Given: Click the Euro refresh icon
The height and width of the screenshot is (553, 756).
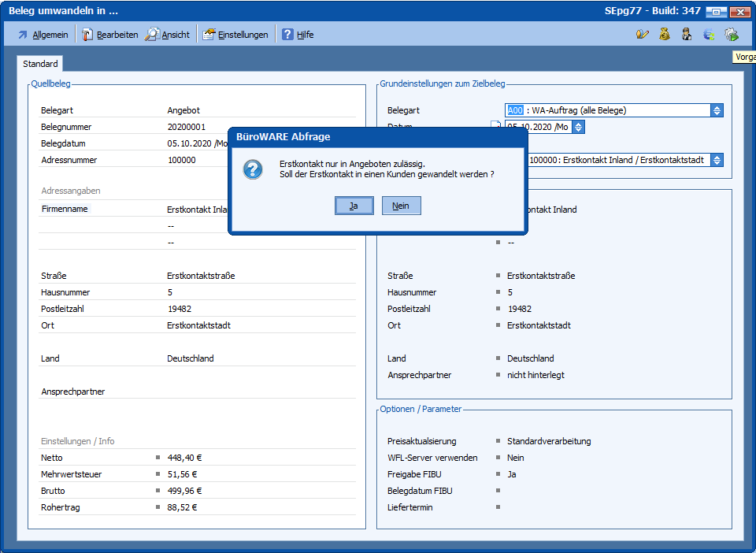Looking at the screenshot, I should click(x=709, y=35).
